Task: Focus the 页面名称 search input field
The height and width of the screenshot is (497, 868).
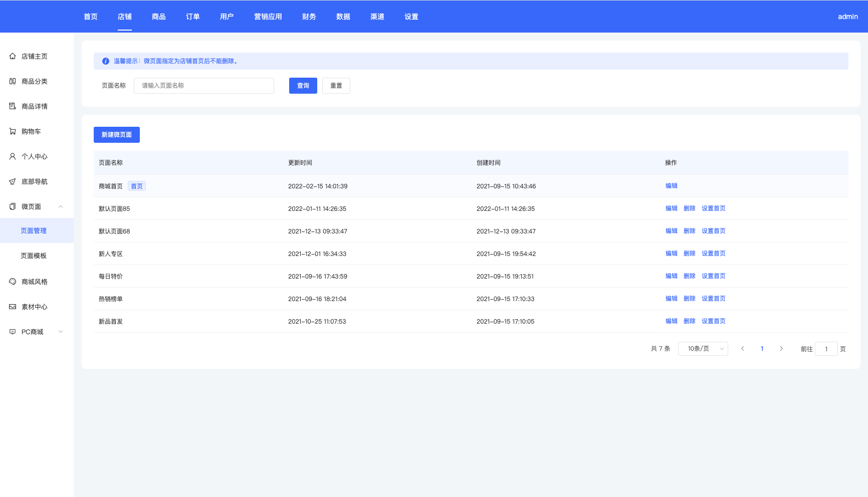Action: tap(203, 86)
